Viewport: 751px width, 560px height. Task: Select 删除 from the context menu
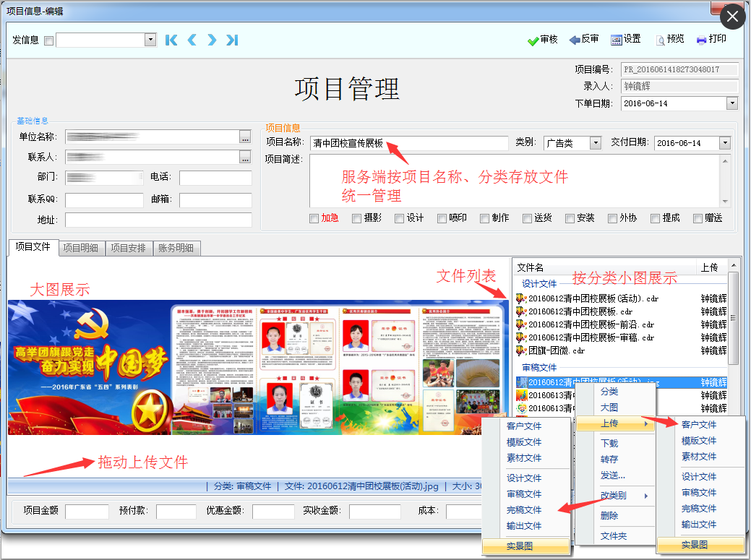pos(615,516)
